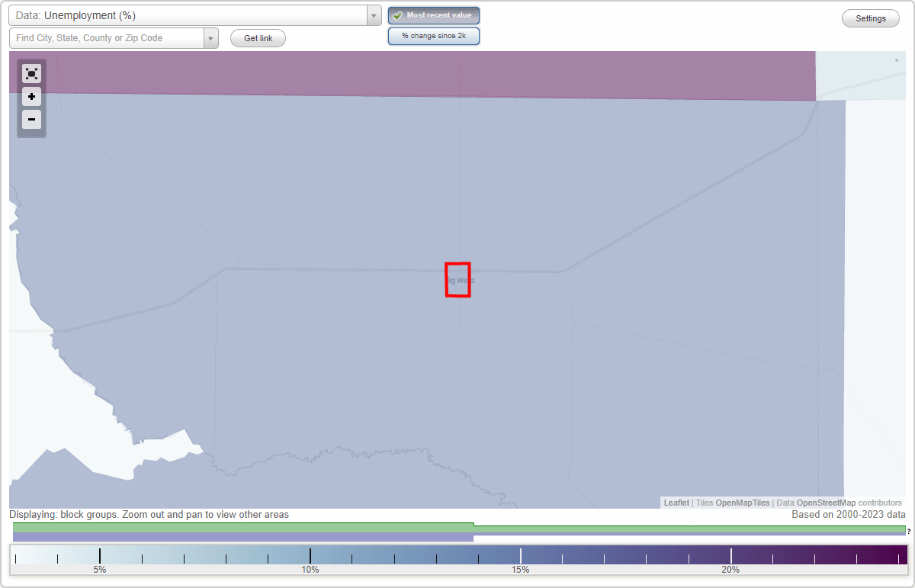Image resolution: width=915 pixels, height=588 pixels.
Task: Click inside the Find City search field
Action: [x=107, y=37]
